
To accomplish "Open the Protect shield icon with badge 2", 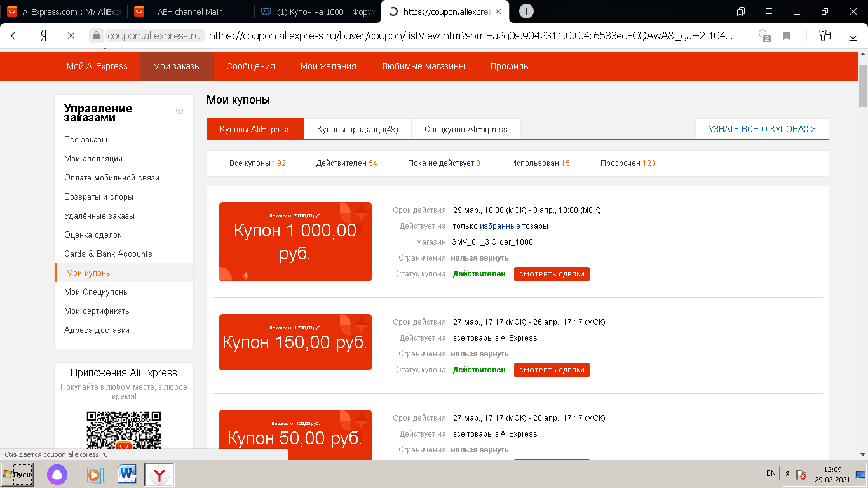I will coord(764,36).
